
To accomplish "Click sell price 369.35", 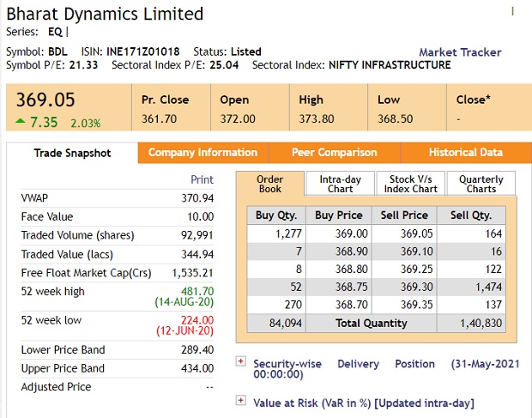I will 417,305.
